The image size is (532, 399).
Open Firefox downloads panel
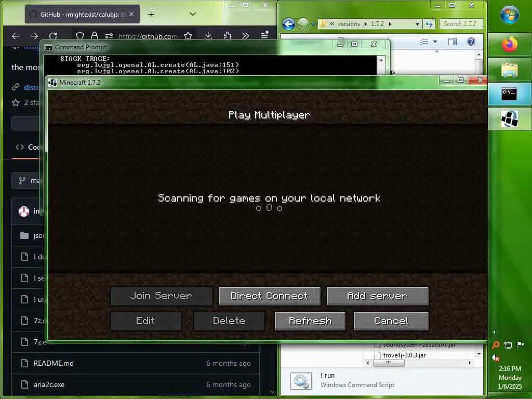tap(208, 36)
